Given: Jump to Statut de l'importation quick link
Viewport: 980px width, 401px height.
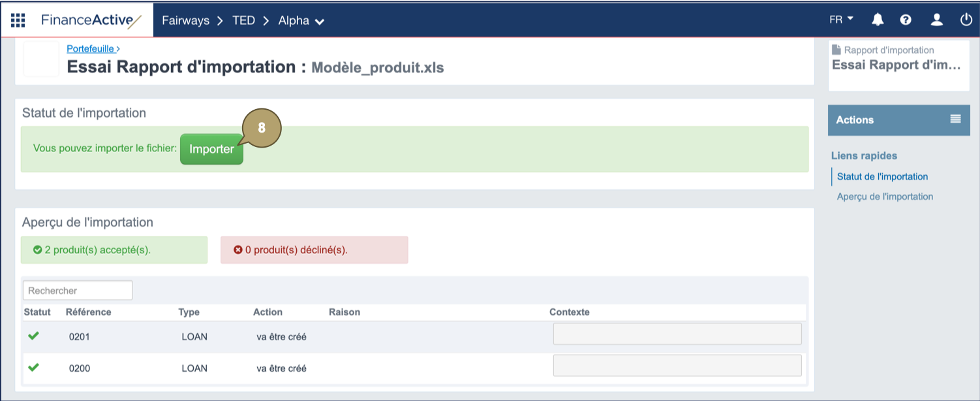Looking at the screenshot, I should (882, 176).
